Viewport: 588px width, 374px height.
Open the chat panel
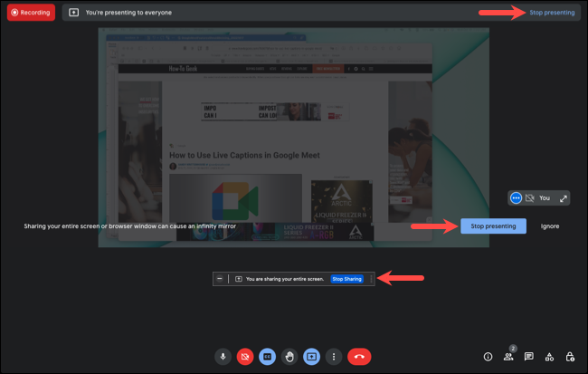[529, 357]
